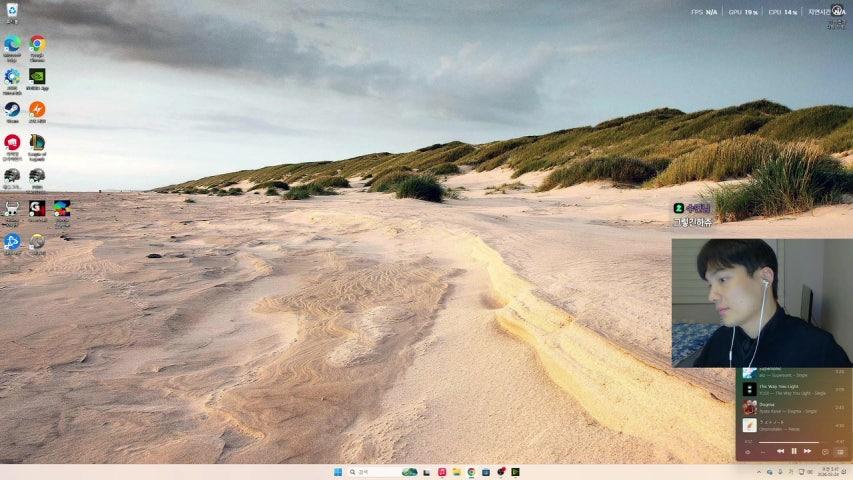Open File Explorer from the taskbar
Screen dimensions: 853x480
click(456, 472)
